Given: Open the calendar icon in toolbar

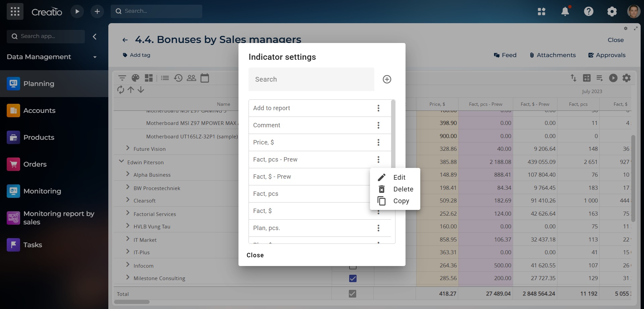Looking at the screenshot, I should click(205, 78).
